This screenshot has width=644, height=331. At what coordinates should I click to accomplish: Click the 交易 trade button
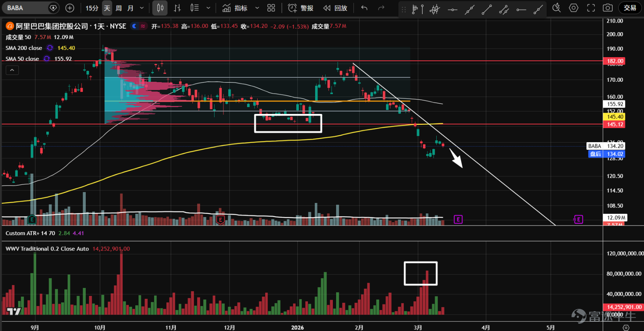tap(630, 8)
